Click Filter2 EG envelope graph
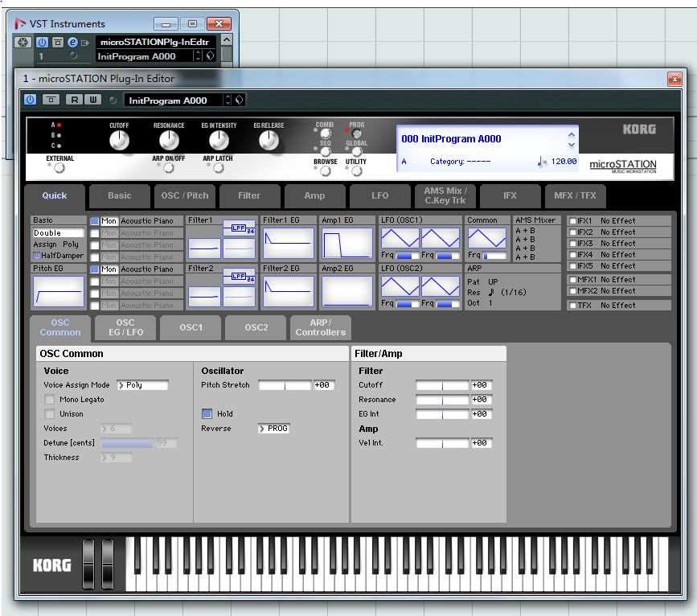Viewport: 697px width, 616px height. (x=288, y=291)
